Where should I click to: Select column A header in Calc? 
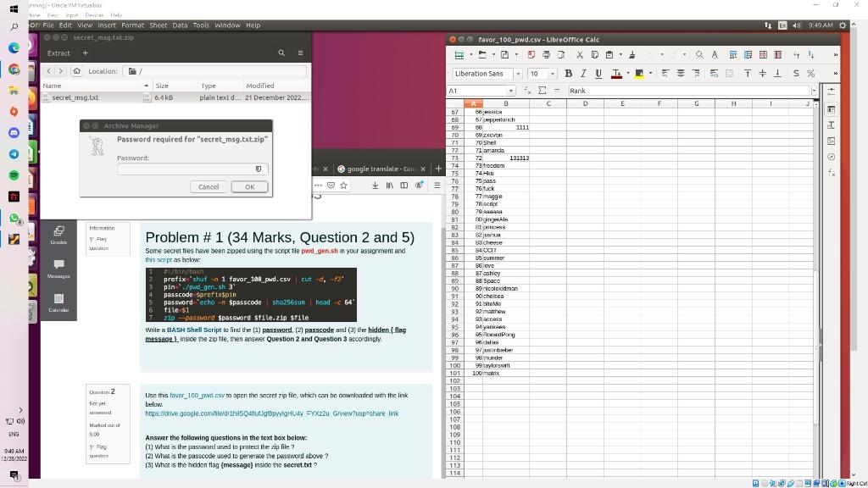coord(473,103)
